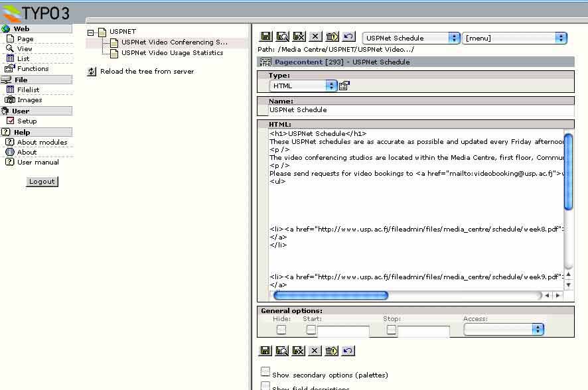Screen dimensions: 588x390
Task: Toggle the Hide checkbox
Action: [x=281, y=330]
